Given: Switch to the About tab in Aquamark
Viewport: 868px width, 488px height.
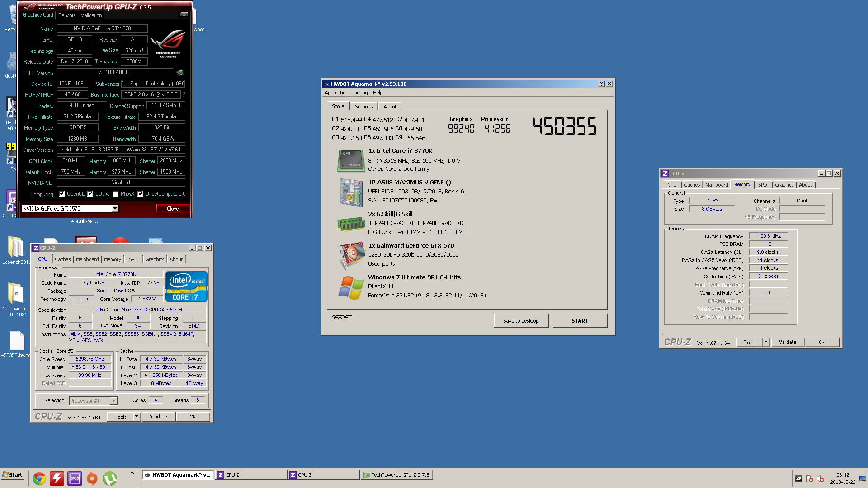Looking at the screenshot, I should (390, 107).
